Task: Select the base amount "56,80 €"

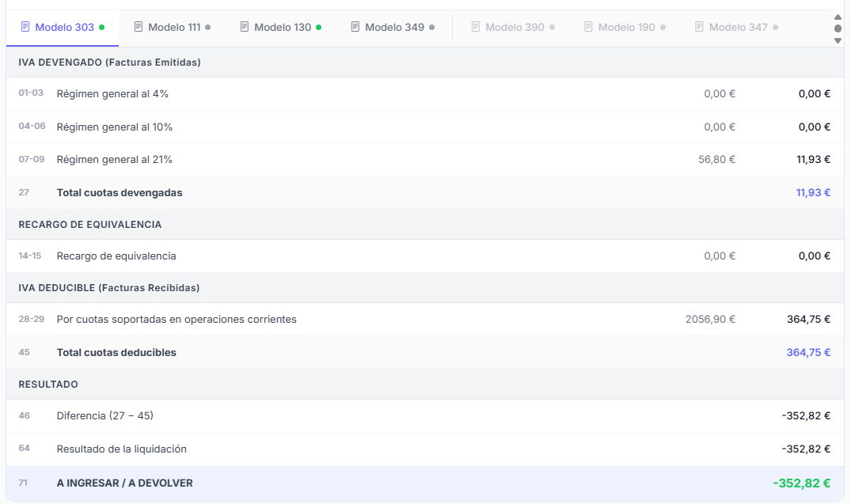Action: click(716, 160)
